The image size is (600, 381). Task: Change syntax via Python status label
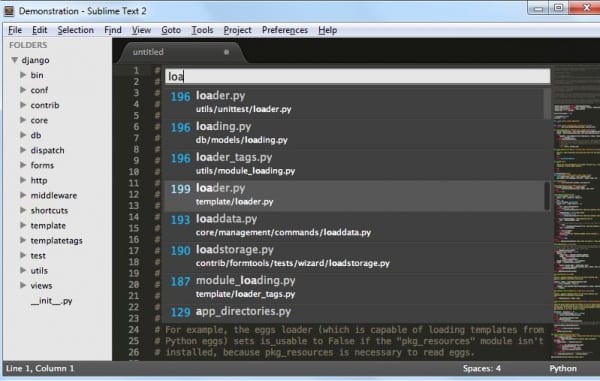click(563, 369)
